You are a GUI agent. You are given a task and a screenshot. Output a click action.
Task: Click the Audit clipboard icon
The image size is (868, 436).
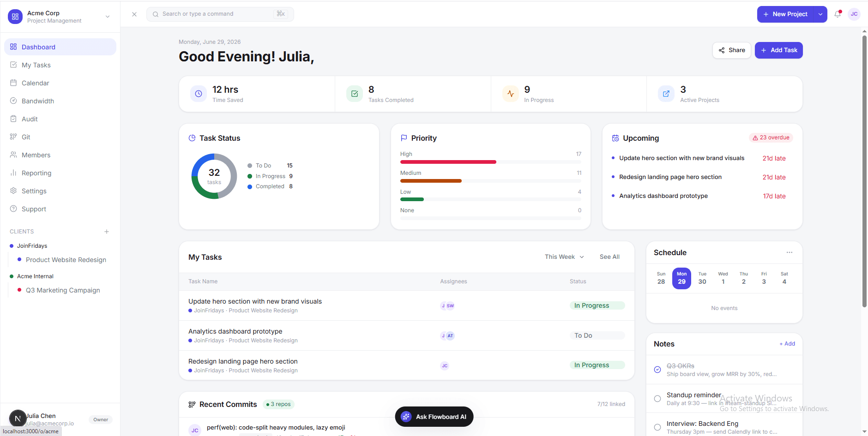tap(13, 119)
